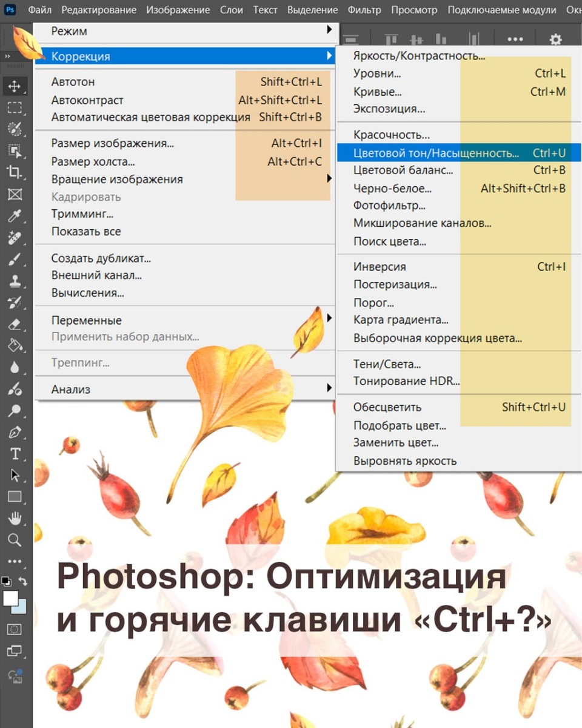Choose Цветовой тон/Насыщенность

(x=459, y=153)
